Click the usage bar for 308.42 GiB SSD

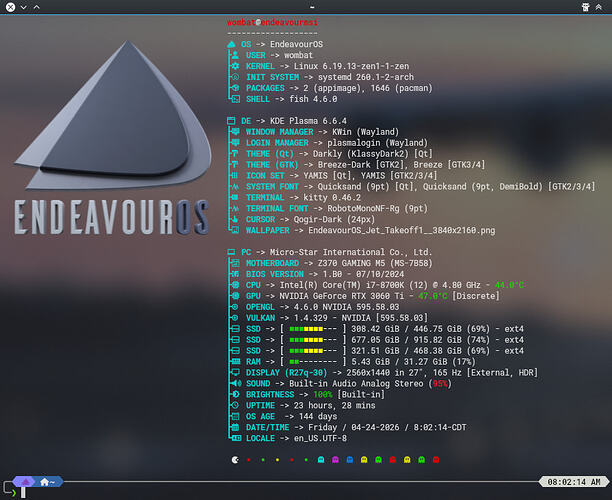pyautogui.click(x=313, y=329)
